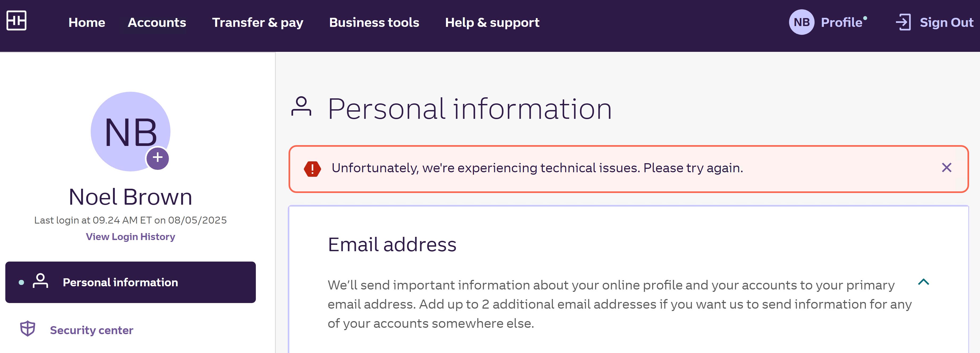Screen dimensions: 980x353
Task: Open Transfer & pay menu
Action: coord(257,22)
